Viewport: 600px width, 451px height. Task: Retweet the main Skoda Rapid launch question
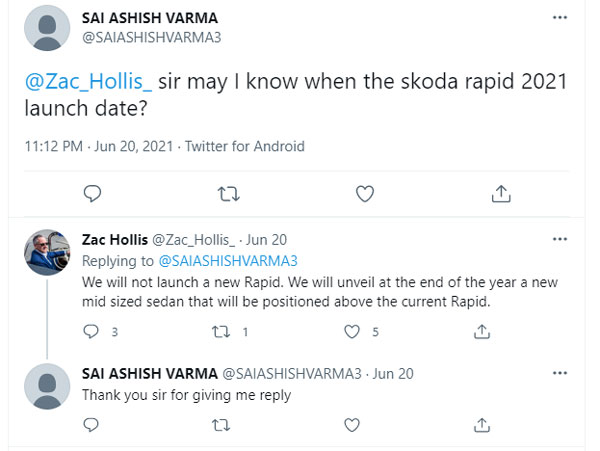click(x=228, y=194)
